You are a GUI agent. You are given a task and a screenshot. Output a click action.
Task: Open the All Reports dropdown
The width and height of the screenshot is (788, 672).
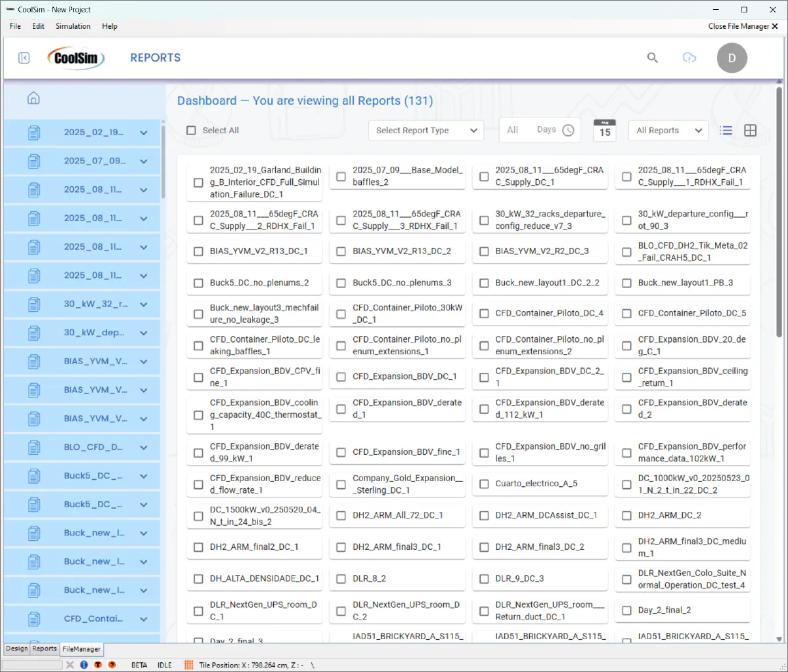tap(668, 131)
